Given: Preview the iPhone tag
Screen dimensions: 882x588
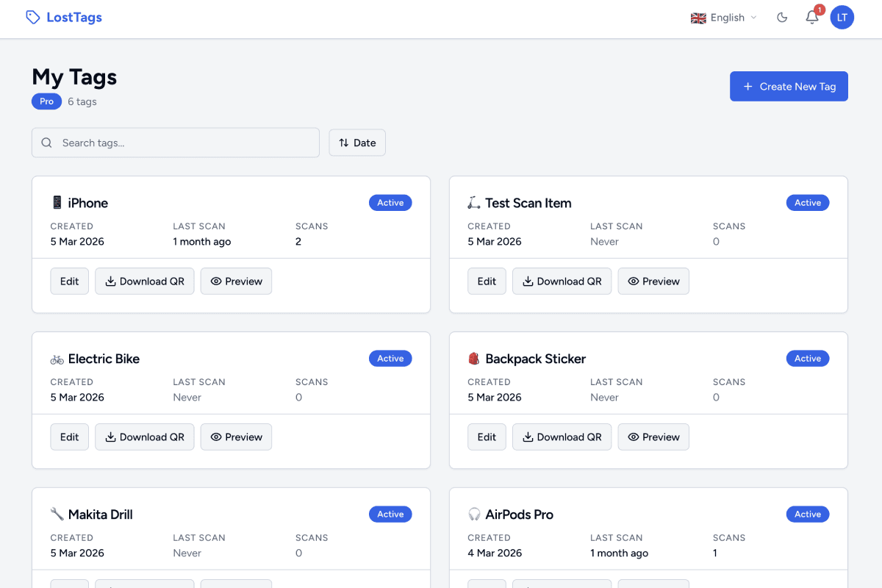Looking at the screenshot, I should pyautogui.click(x=236, y=281).
